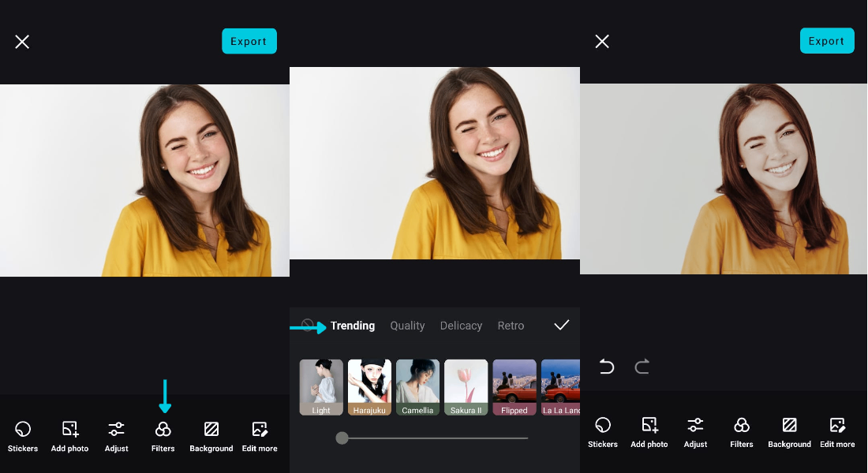Open Stickers in the right screen toolbar

pos(603,432)
